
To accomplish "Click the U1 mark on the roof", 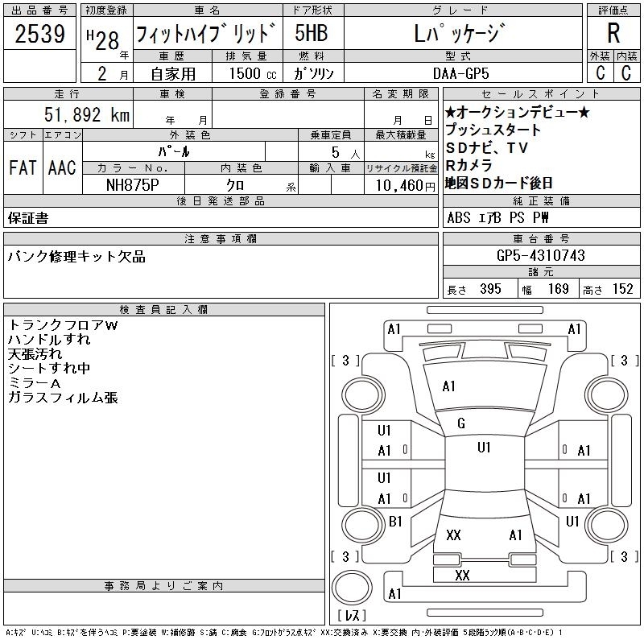I will click(x=484, y=447).
